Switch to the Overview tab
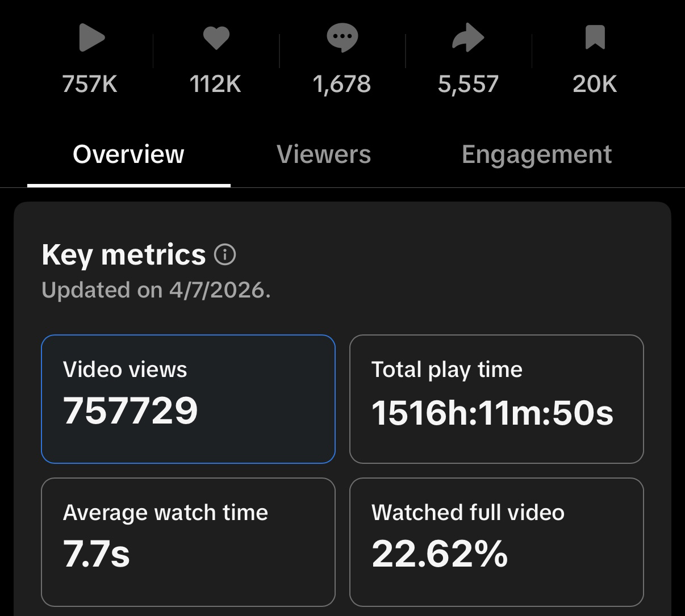The width and height of the screenshot is (685, 616). coord(129,154)
